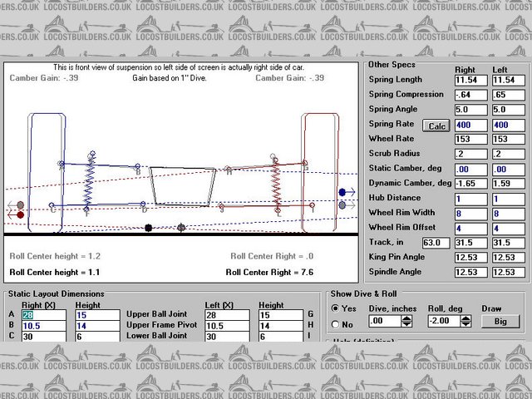Click the black roll center dot on ground line
The image size is (532, 399).
(x=148, y=227)
